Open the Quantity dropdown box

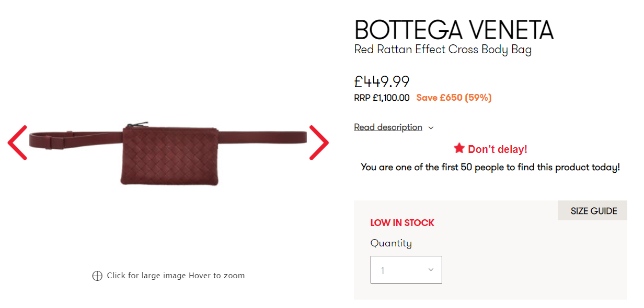pyautogui.click(x=406, y=270)
